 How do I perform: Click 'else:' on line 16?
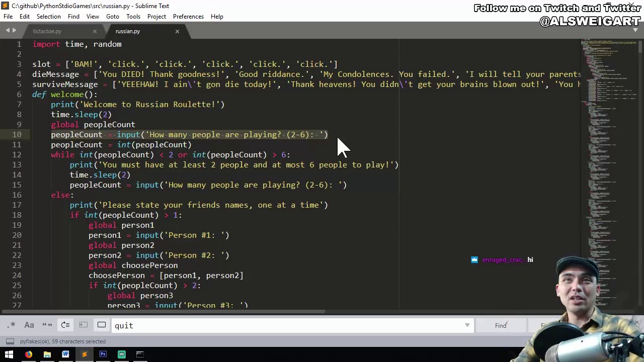(x=62, y=195)
